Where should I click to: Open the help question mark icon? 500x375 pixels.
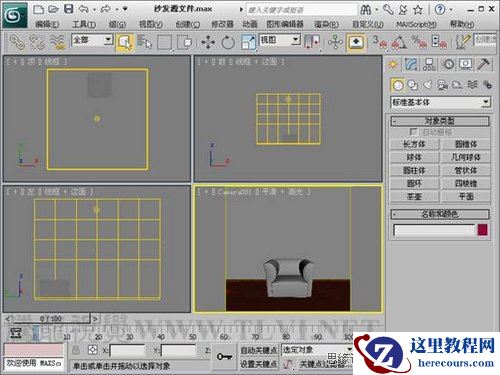pyautogui.click(x=440, y=9)
